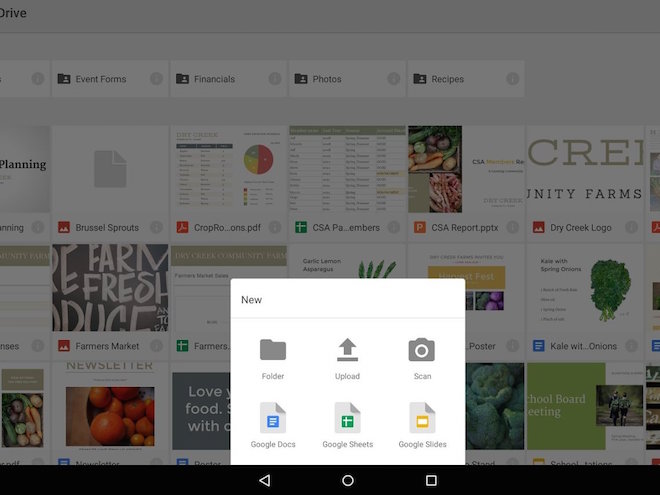Open the Financials shared folder
The height and width of the screenshot is (495, 660).
click(229, 79)
